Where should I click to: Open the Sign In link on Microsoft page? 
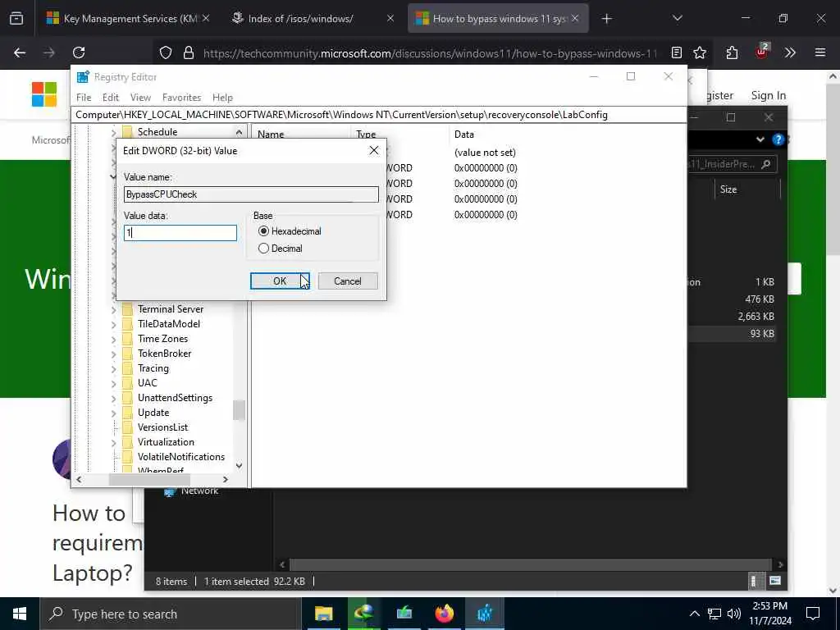(768, 95)
